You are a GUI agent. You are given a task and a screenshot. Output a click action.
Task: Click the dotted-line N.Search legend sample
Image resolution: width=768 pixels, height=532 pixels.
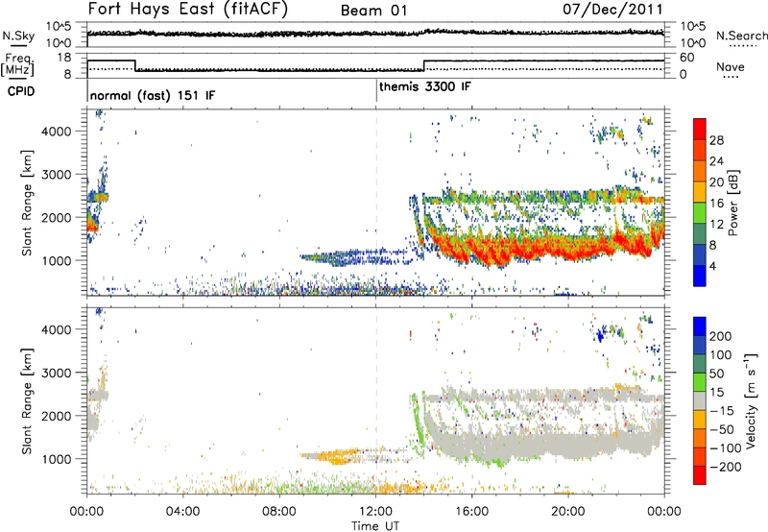(x=743, y=46)
